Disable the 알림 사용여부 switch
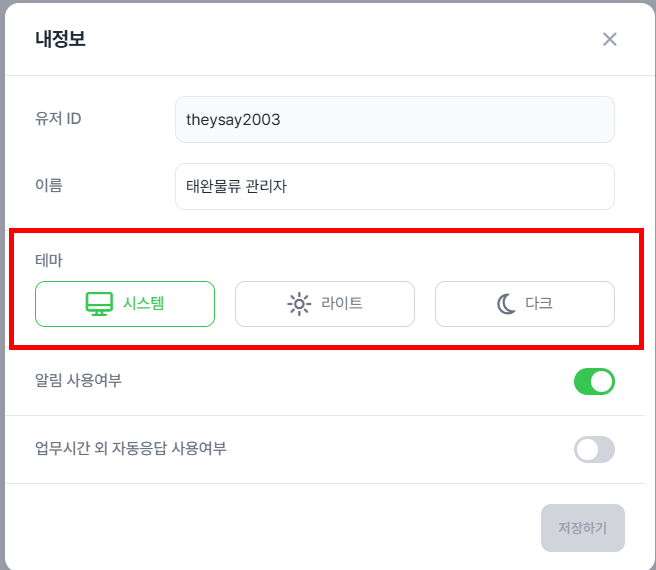 (594, 381)
